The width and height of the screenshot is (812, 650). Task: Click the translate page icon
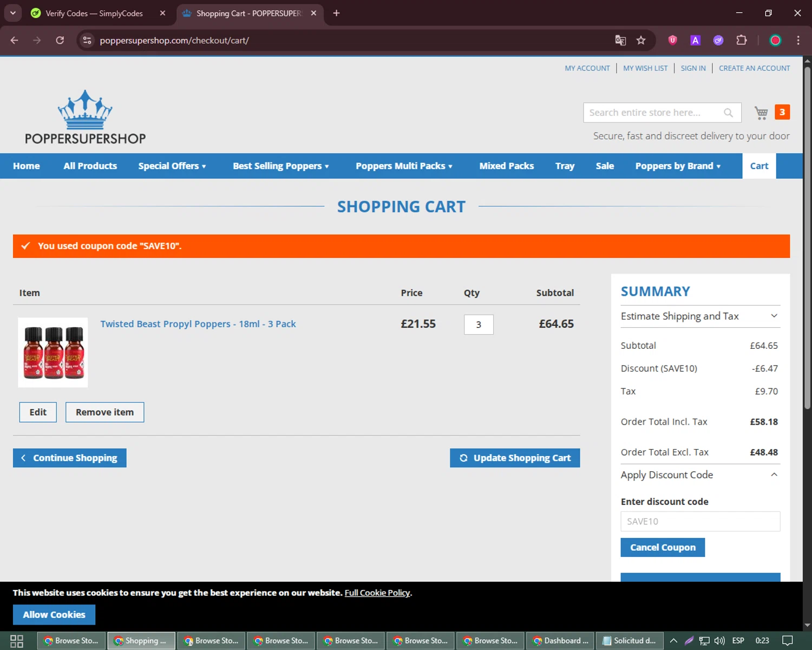pos(620,40)
